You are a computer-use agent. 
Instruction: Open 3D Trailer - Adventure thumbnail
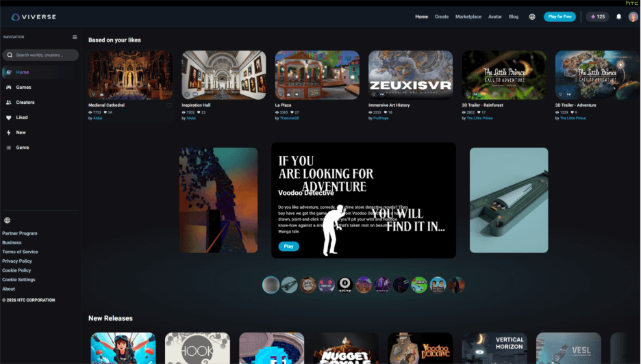pyautogui.click(x=597, y=75)
